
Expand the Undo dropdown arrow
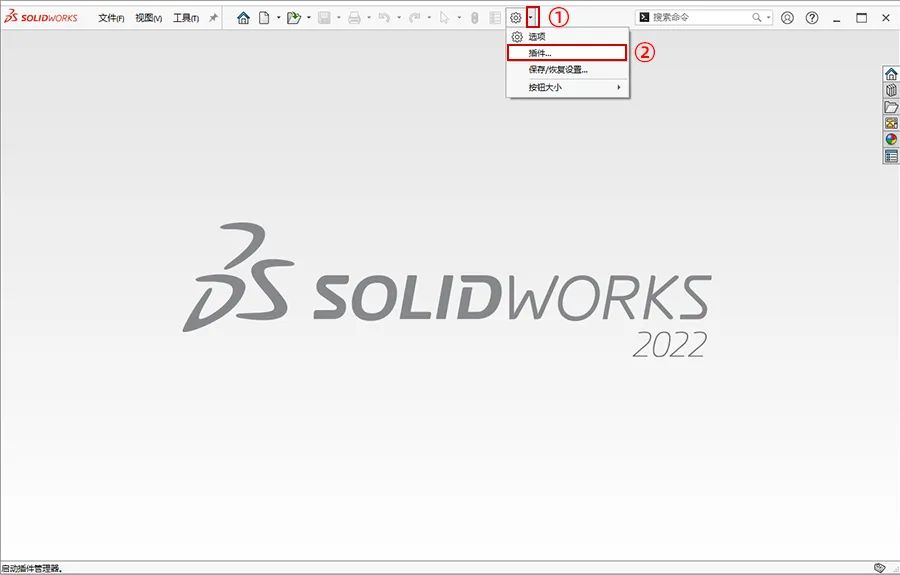click(399, 18)
